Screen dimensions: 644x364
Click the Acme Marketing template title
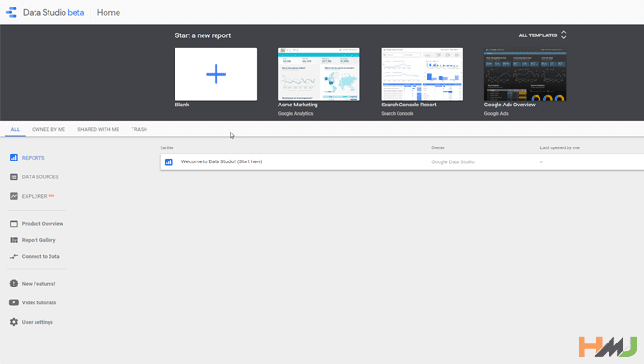298,105
